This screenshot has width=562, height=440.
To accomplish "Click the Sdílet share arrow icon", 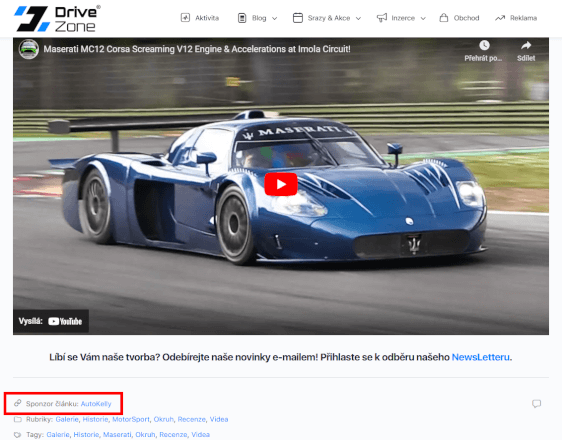I will pos(526,45).
